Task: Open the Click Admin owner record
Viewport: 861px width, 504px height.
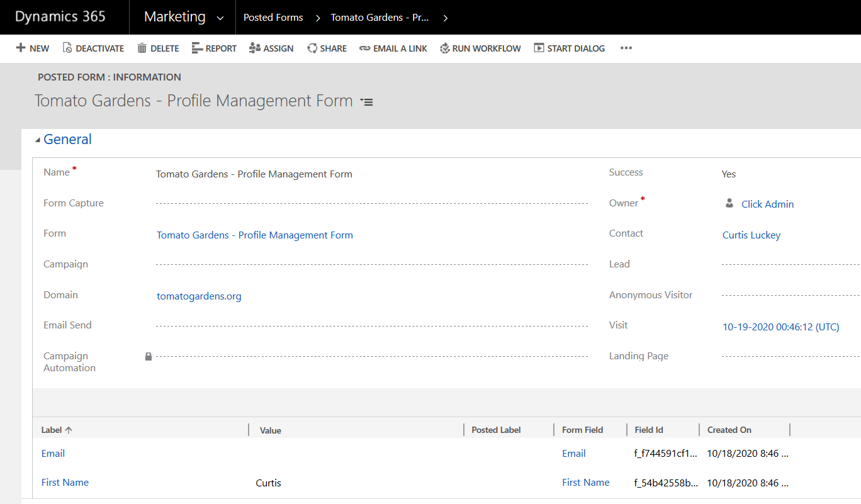Action: tap(767, 204)
